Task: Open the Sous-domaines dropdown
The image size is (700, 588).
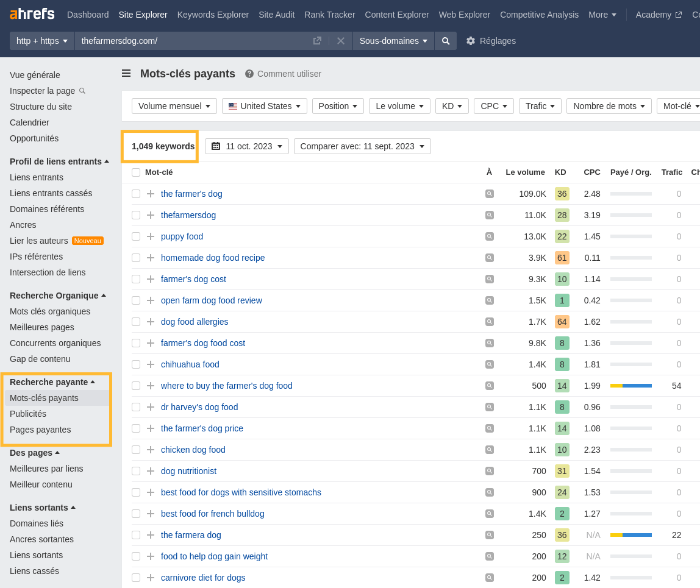Action: tap(394, 41)
